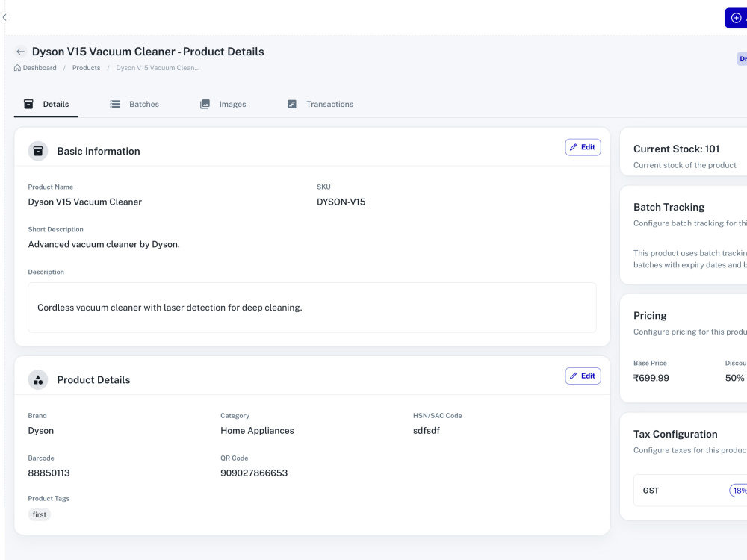The width and height of the screenshot is (747, 560).
Task: Collapse the sidebar using the left chevron
Action: pos(4,18)
